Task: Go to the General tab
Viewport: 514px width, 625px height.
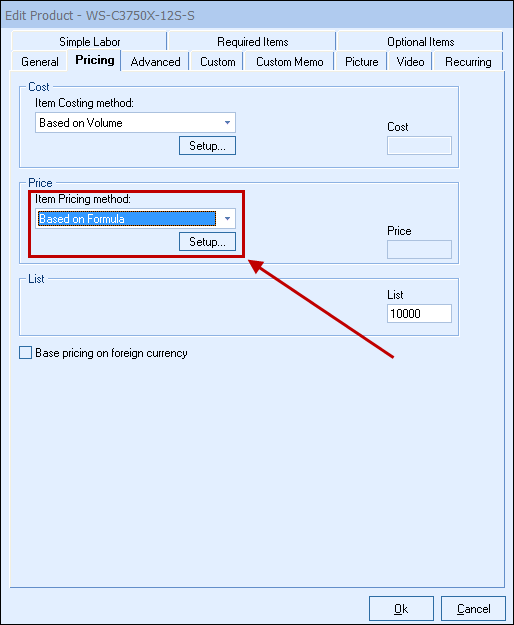Action: 39,62
